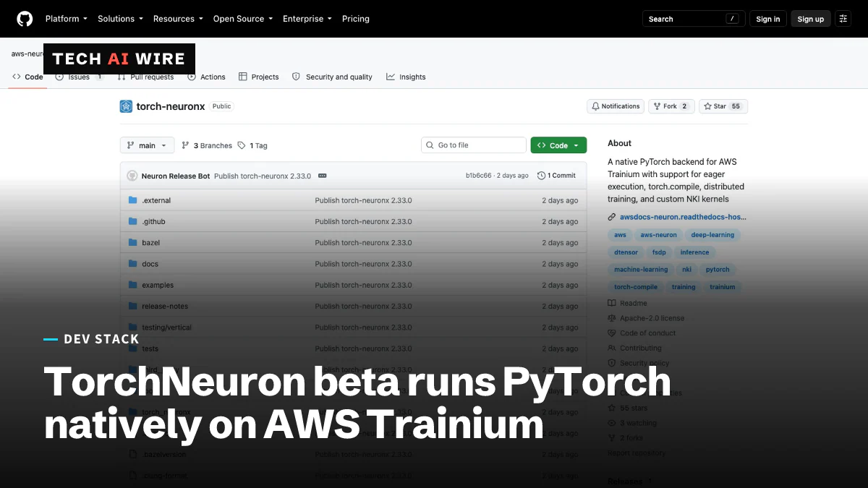Viewport: 868px width, 488px height.
Task: Click the bazel folder icon
Action: coord(132,242)
